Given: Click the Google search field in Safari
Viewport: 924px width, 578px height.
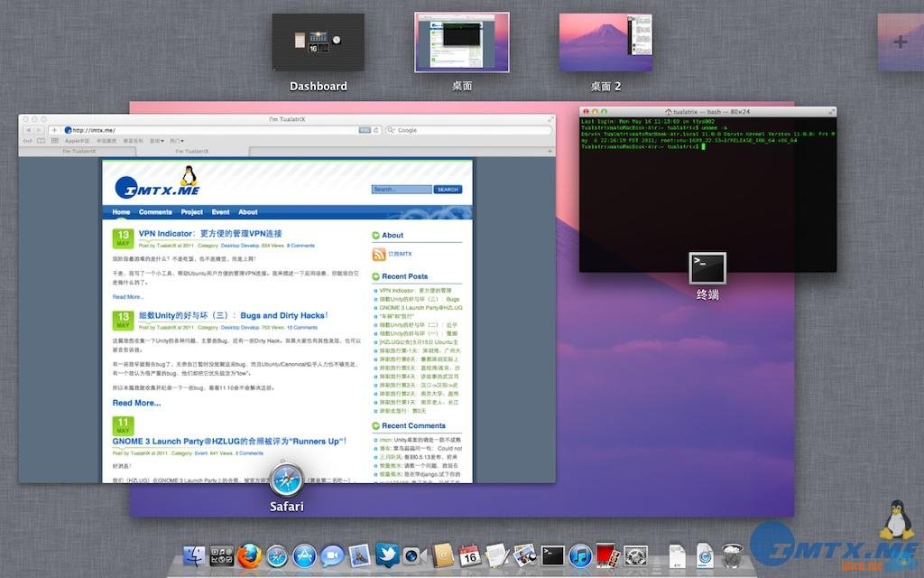Looking at the screenshot, I should 468,130.
